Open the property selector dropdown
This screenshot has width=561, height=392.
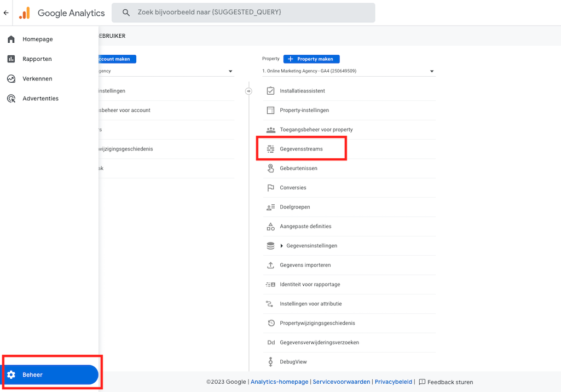point(348,71)
